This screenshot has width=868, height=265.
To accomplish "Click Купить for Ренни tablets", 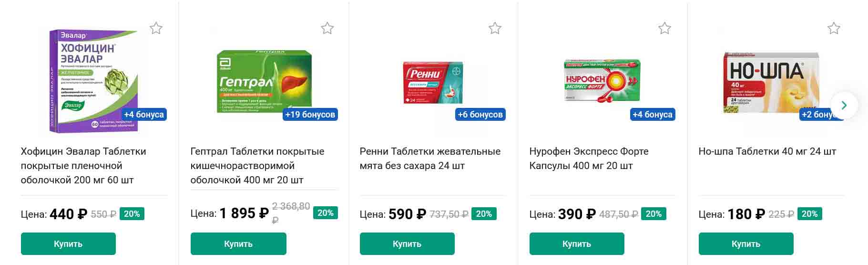I will [407, 244].
